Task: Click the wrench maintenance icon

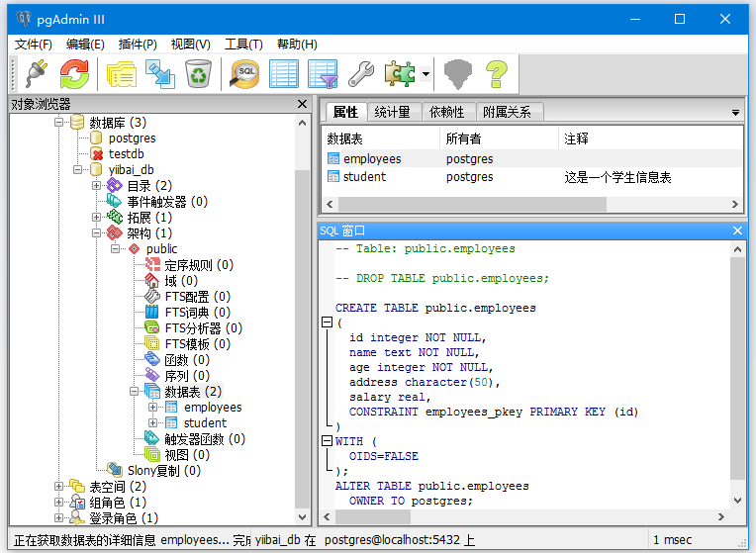Action: (x=361, y=74)
